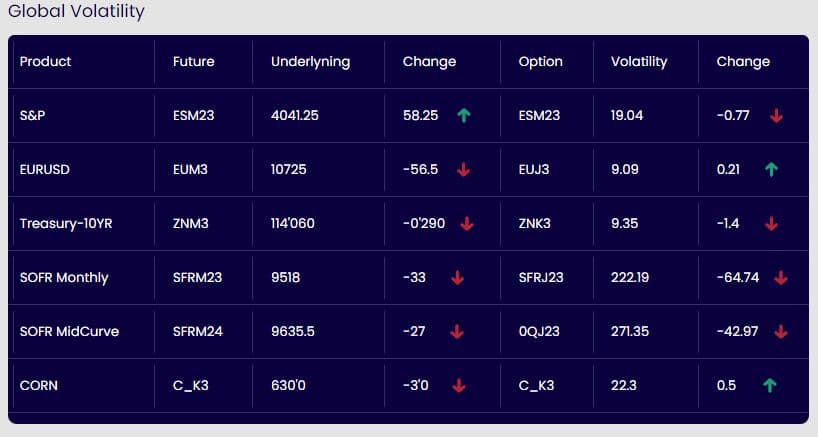The width and height of the screenshot is (818, 437).
Task: Click the red arrow next to -0.77
Action: (x=776, y=116)
